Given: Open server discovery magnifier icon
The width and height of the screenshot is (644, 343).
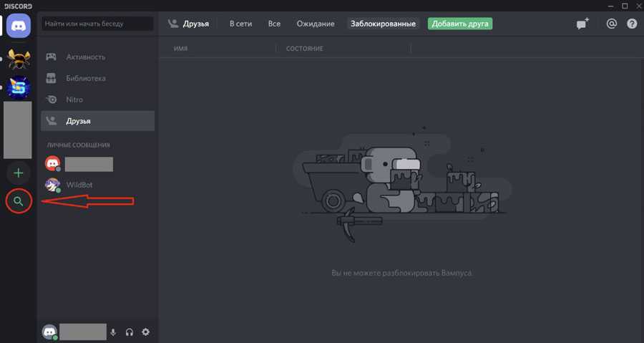Looking at the screenshot, I should 19,201.
